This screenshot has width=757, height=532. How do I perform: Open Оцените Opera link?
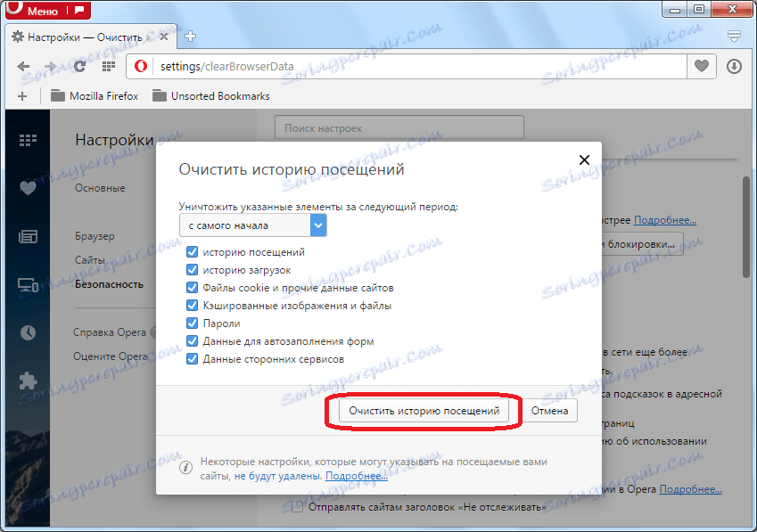coord(111,356)
